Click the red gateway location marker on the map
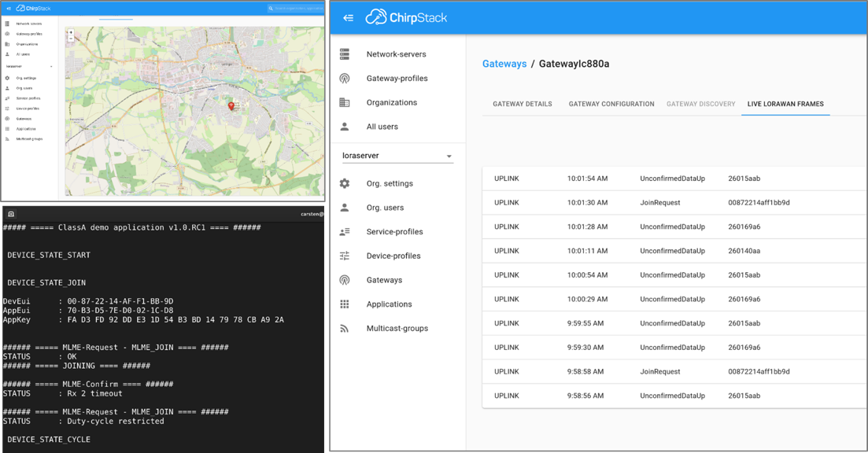The image size is (868, 453). (x=231, y=105)
